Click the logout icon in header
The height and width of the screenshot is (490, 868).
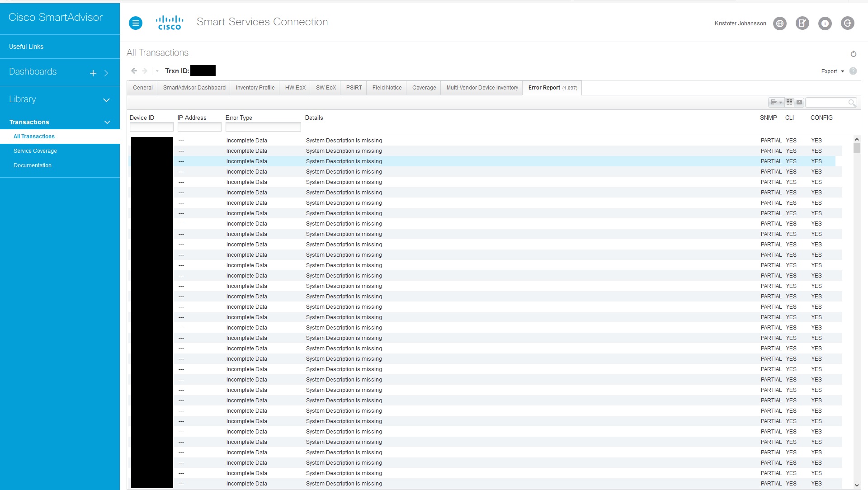point(847,23)
